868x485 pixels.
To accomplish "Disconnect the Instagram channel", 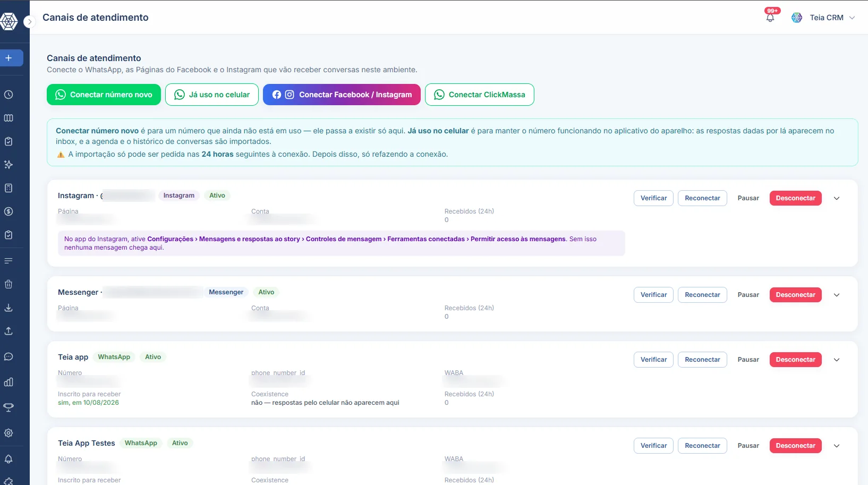I will (x=795, y=198).
